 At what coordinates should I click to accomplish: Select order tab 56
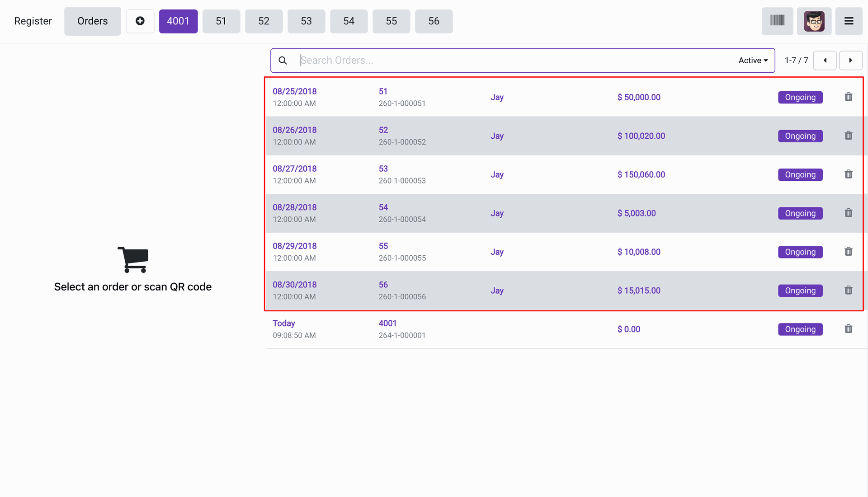434,21
